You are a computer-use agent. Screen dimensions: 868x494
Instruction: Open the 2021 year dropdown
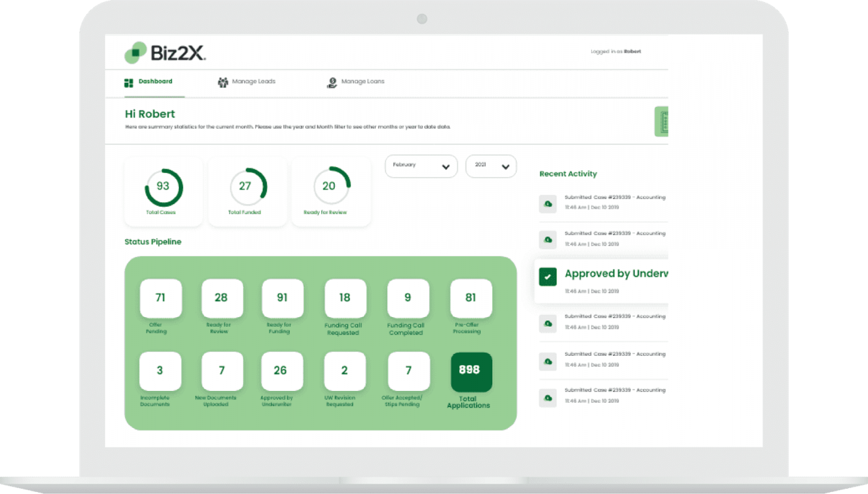point(490,166)
